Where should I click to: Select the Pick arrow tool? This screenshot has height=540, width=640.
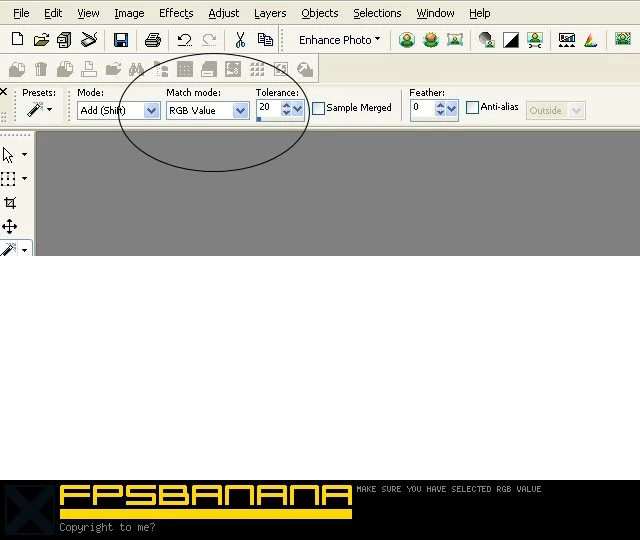[8, 155]
